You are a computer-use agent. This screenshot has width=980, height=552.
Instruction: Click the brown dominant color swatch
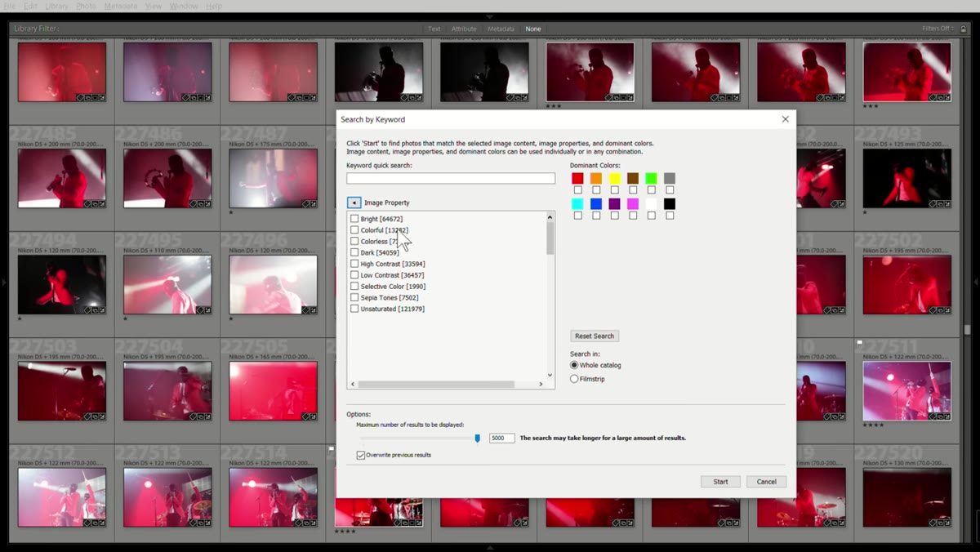633,178
